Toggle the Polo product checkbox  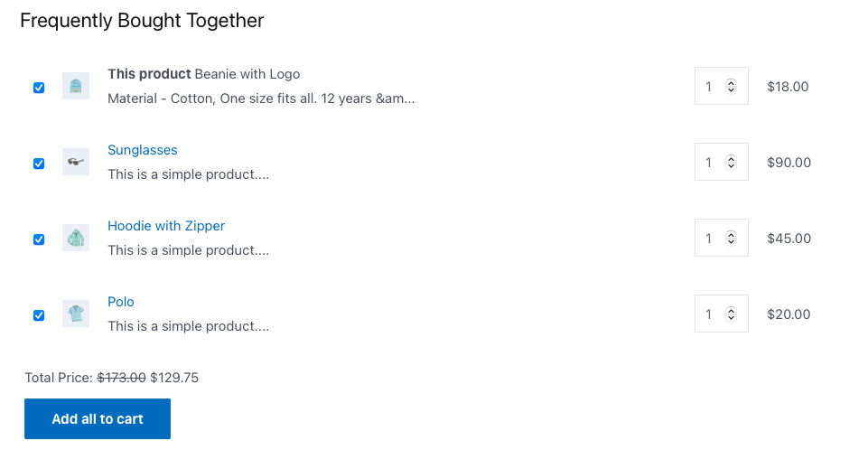coord(39,315)
